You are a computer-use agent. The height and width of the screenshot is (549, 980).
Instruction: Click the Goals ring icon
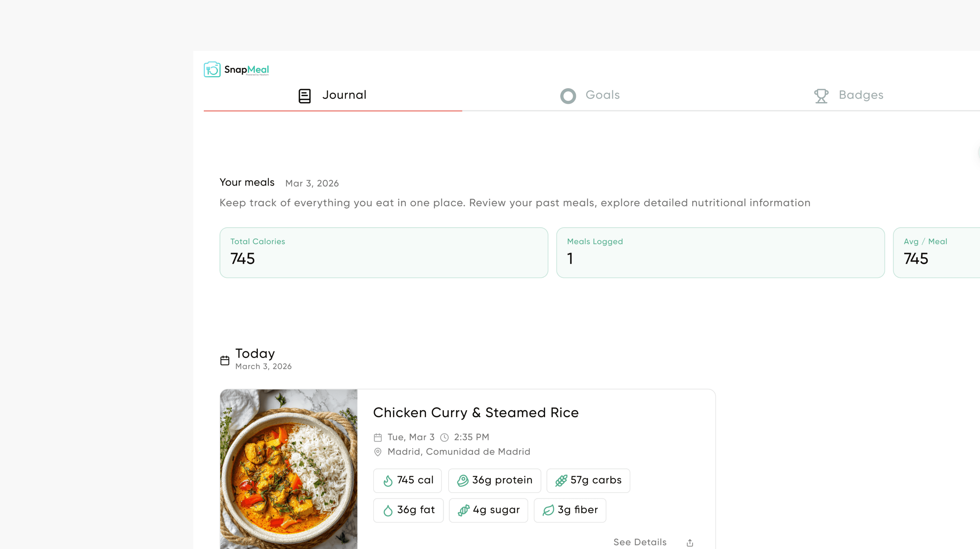tap(568, 96)
